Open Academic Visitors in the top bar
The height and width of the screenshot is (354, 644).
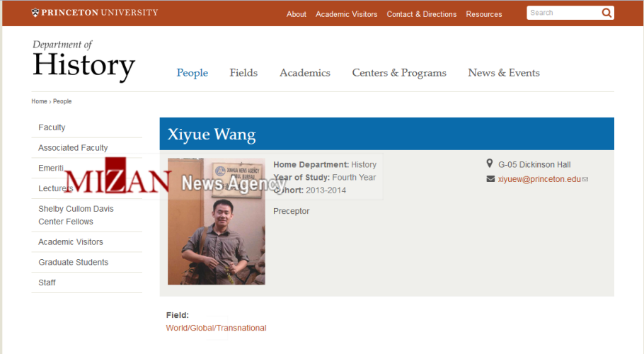(x=346, y=14)
